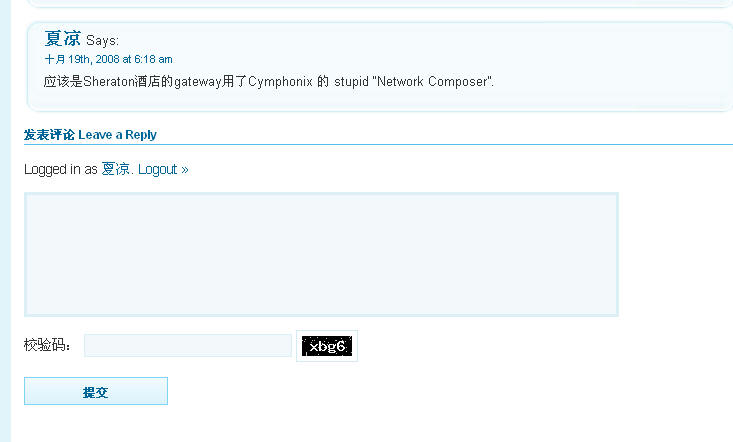
Task: Focus the large comment text area
Action: 321,255
